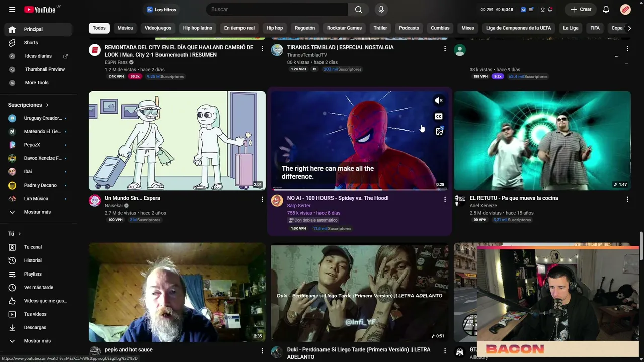
Task: Open more options for Un Mundo Sin... Espera
Action: coord(262,199)
